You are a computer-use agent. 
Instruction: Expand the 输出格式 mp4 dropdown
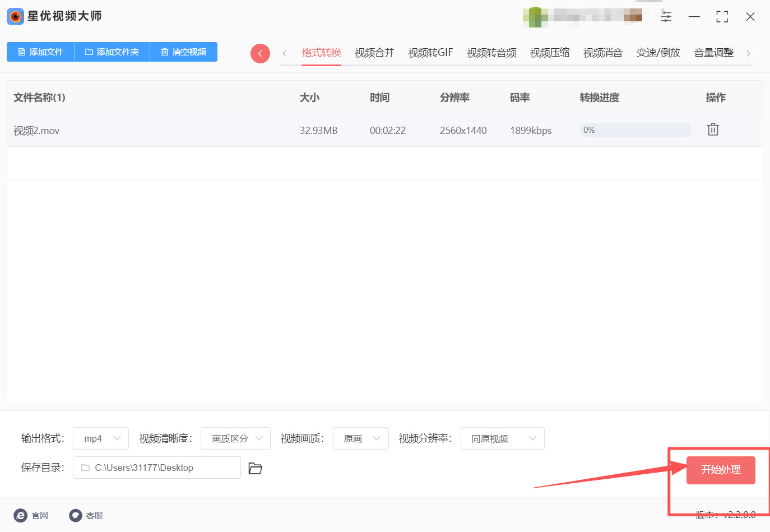coord(101,438)
